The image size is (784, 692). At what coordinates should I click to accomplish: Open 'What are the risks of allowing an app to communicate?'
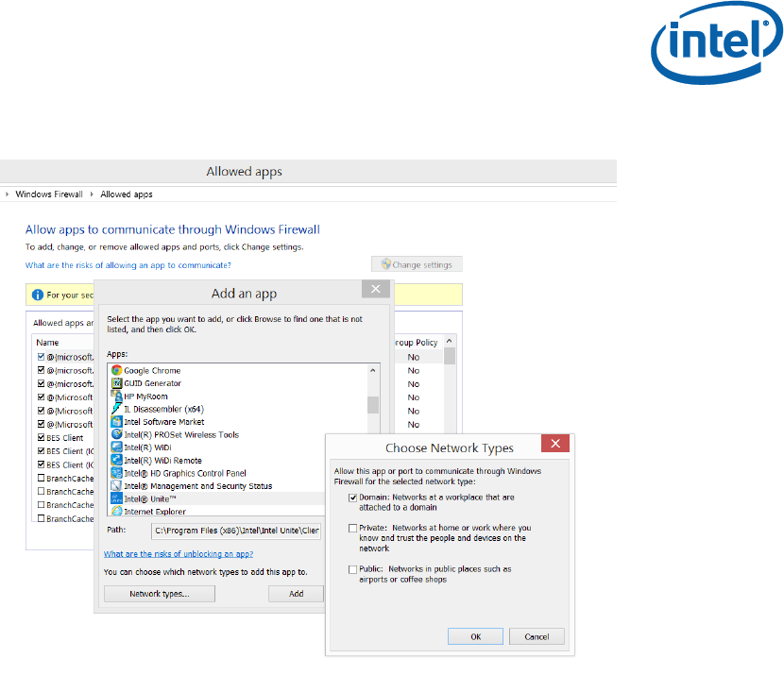pos(128,265)
